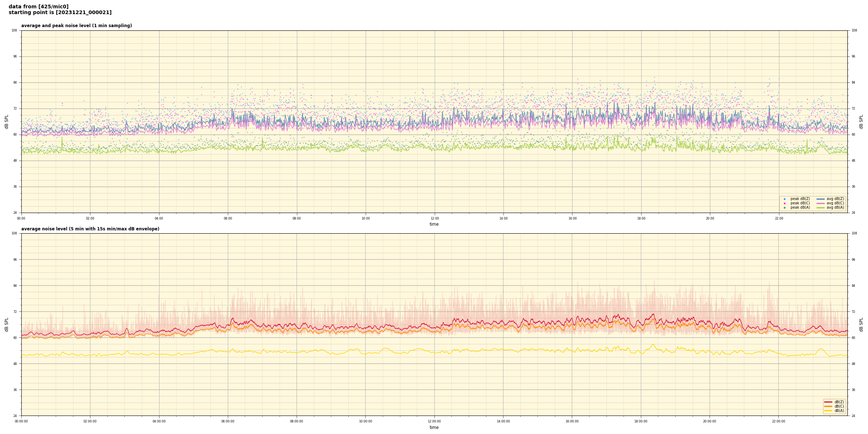Click the 'average noise level (5 min' chart title
The width and height of the screenshot is (868, 434).
click(90, 229)
